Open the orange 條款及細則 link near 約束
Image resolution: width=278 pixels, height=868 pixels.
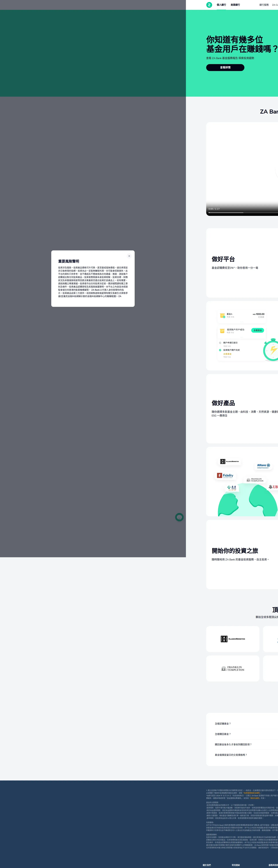[x=255, y=798]
